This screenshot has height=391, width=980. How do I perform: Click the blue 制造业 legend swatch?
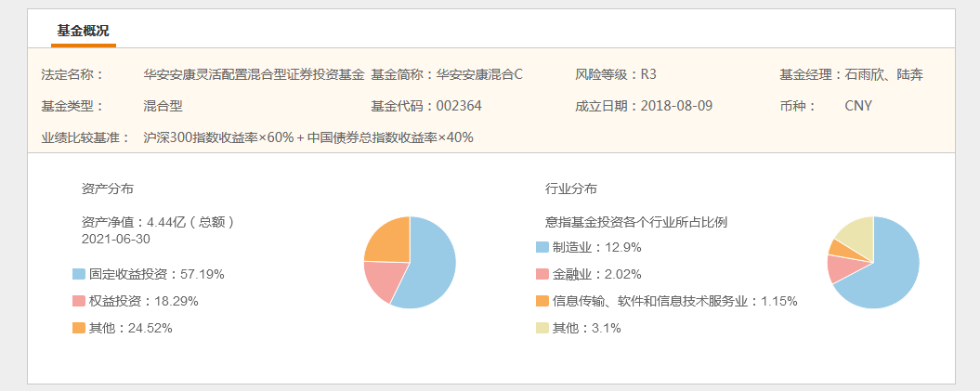[x=542, y=247]
